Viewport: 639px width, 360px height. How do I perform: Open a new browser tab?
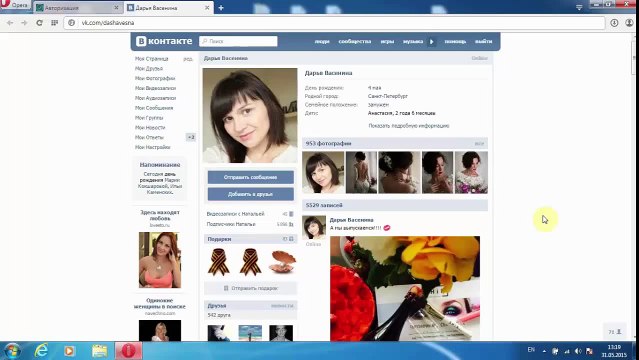[221, 8]
